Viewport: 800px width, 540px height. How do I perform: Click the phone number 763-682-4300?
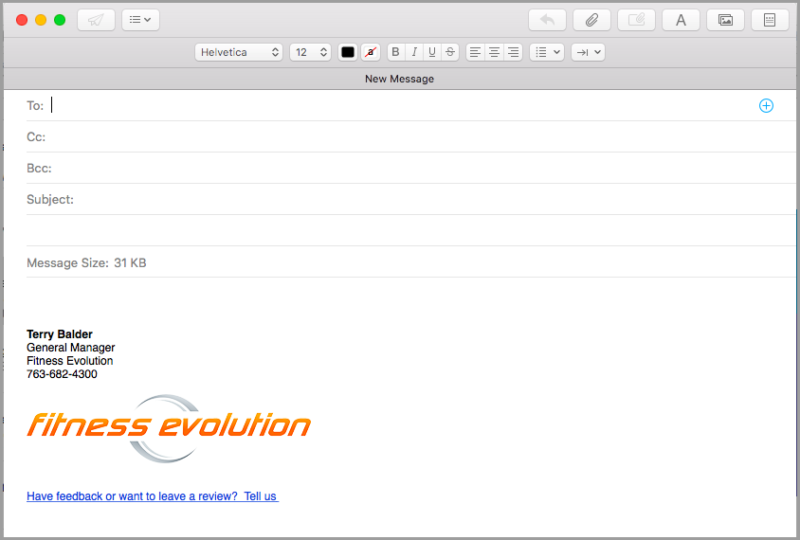coord(62,374)
